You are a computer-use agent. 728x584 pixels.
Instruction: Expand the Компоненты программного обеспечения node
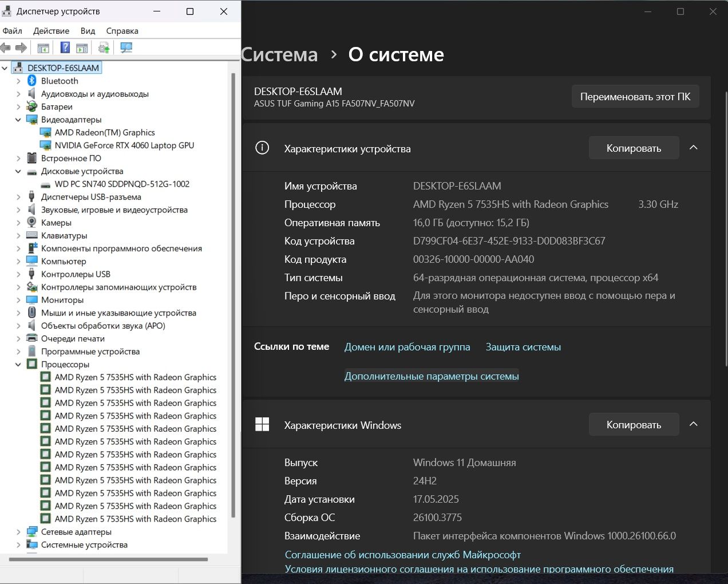pos(18,248)
